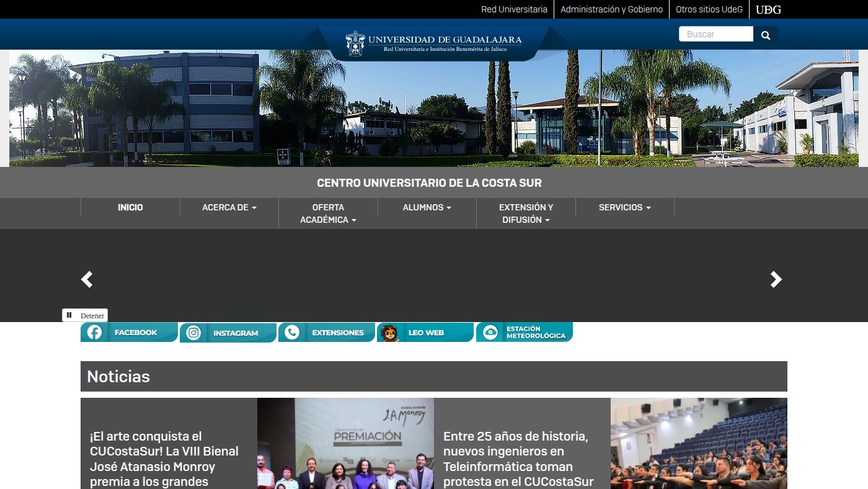The width and height of the screenshot is (868, 489).
Task: Click the search magnifier button
Action: (x=766, y=35)
